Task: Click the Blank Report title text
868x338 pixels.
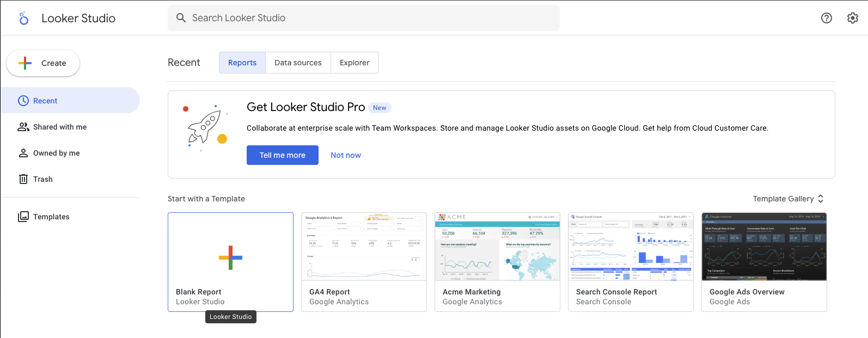Action: coord(199,292)
